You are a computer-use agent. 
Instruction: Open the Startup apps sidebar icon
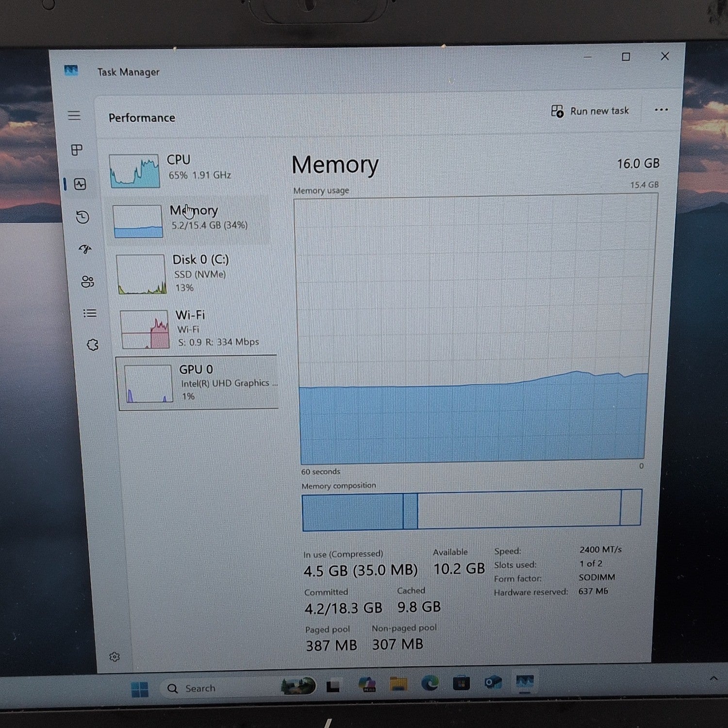(85, 249)
